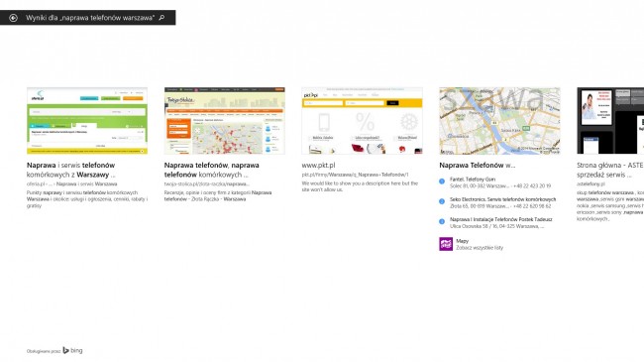Click address 'Ulica Osowska 58 / 16'
Image resolution: width=644 pixels, height=362 pixels.
click(x=496, y=226)
